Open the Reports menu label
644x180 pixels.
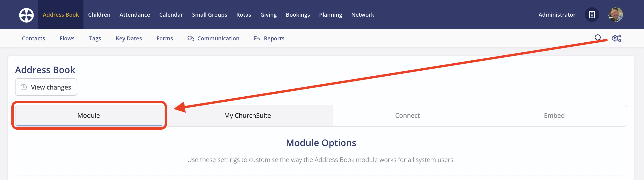pos(274,39)
